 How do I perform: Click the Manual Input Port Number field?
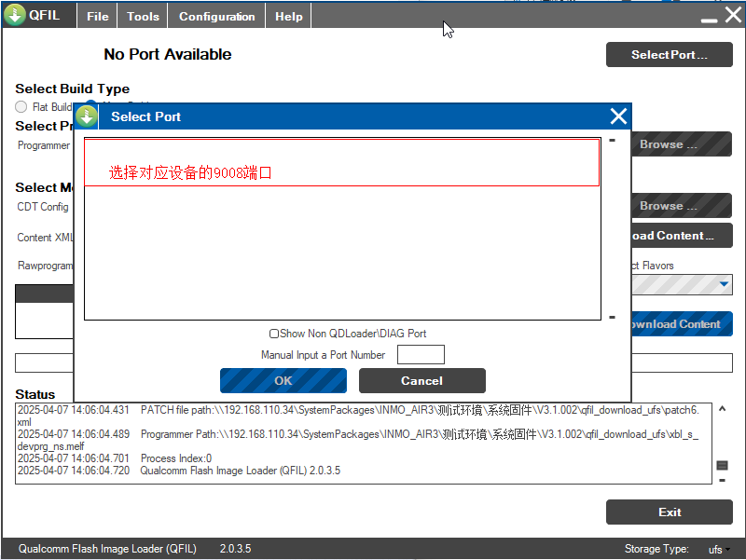421,355
